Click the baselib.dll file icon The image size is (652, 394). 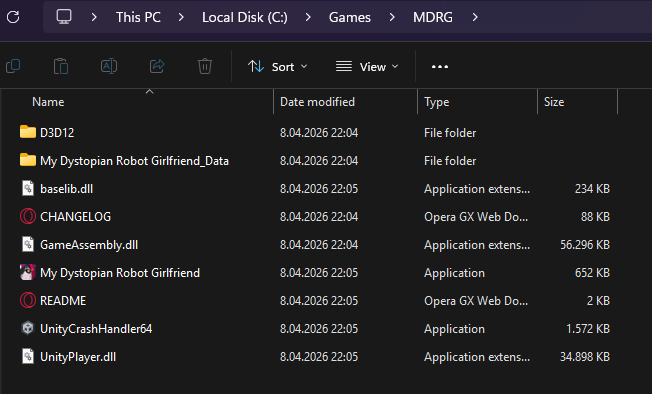28,188
